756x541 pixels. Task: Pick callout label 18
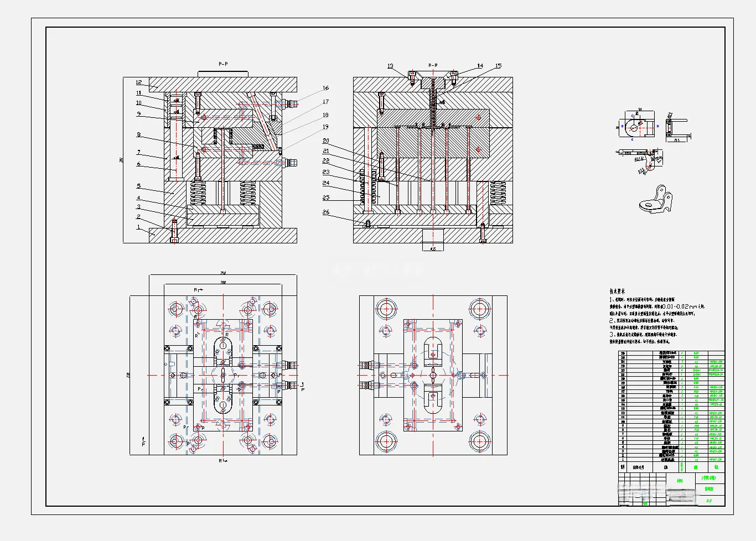pyautogui.click(x=325, y=115)
